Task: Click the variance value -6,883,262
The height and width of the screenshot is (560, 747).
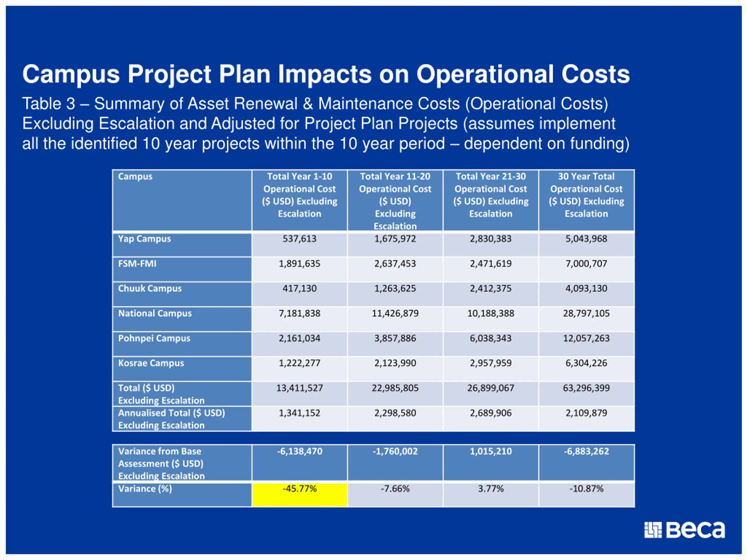Action: (586, 451)
